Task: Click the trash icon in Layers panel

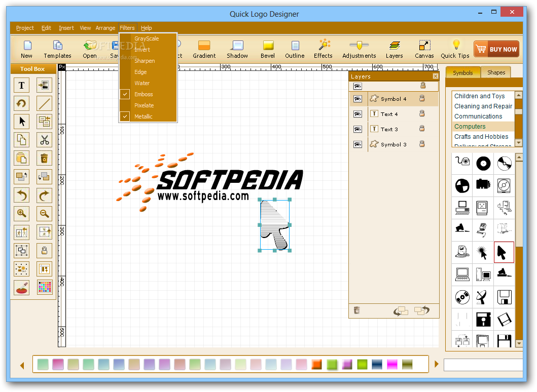Action: (x=356, y=310)
